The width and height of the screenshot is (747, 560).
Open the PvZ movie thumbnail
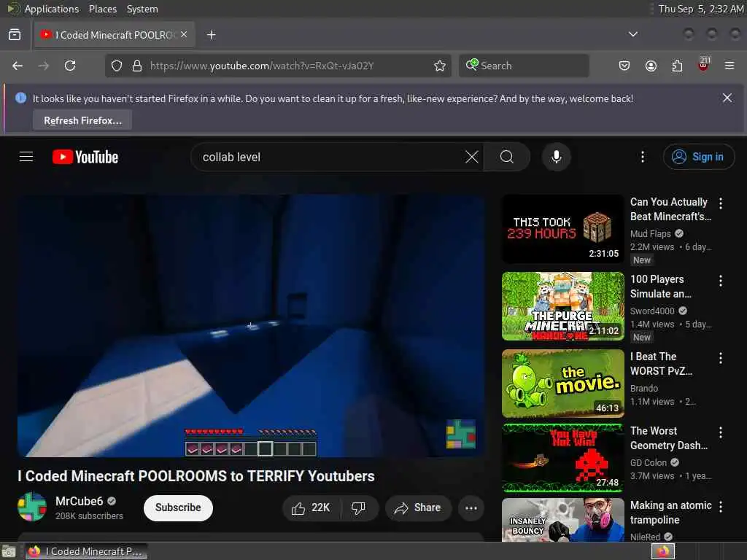pos(562,384)
